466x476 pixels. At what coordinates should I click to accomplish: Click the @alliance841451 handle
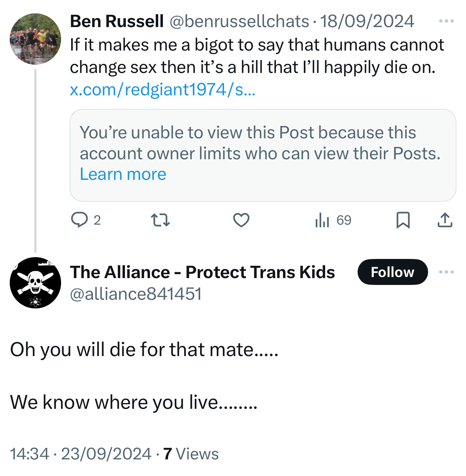pos(135,294)
